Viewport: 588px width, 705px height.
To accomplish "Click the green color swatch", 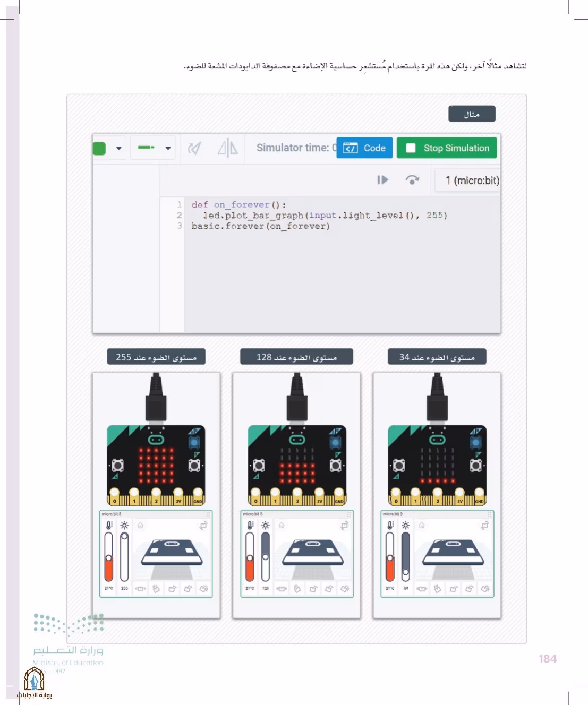I will pyautogui.click(x=99, y=148).
